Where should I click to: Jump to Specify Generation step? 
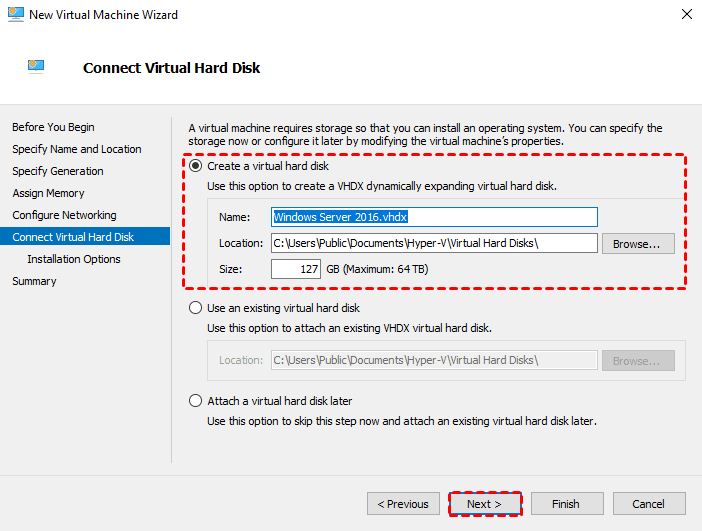click(58, 171)
